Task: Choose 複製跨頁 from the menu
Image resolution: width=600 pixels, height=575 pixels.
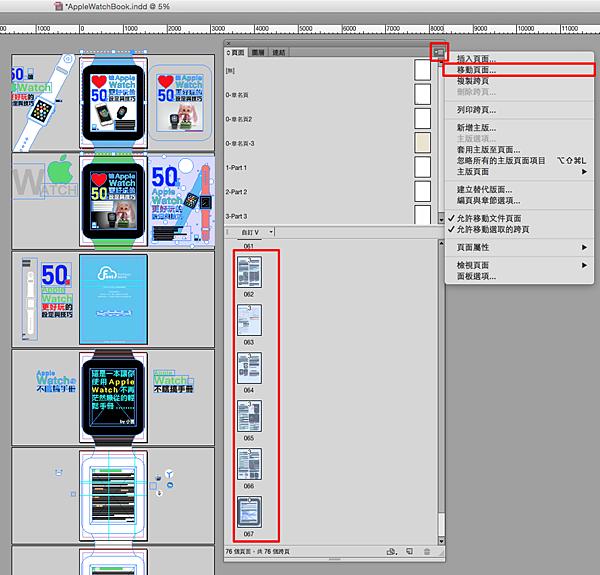Action: [x=519, y=81]
